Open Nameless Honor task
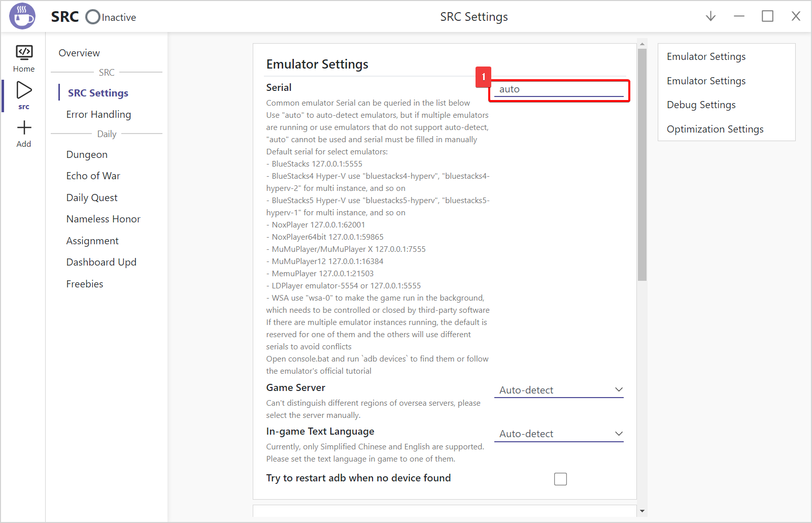The width and height of the screenshot is (812, 523). click(x=103, y=219)
